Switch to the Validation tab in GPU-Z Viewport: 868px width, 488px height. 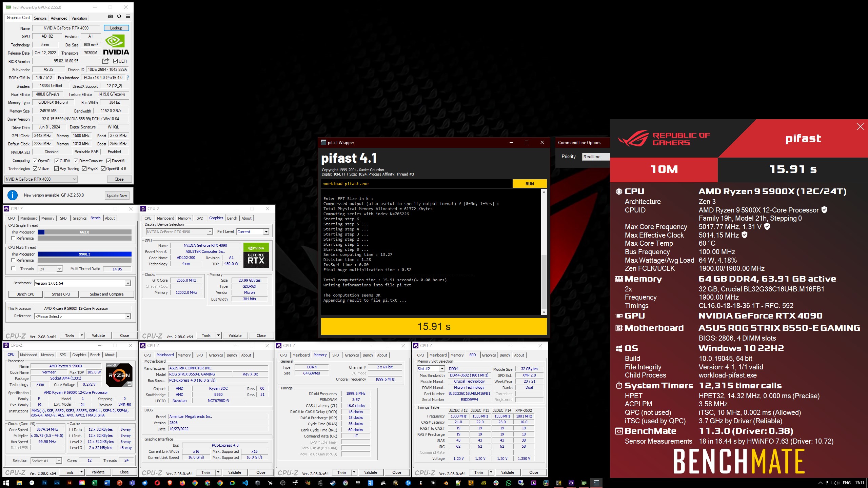79,18
